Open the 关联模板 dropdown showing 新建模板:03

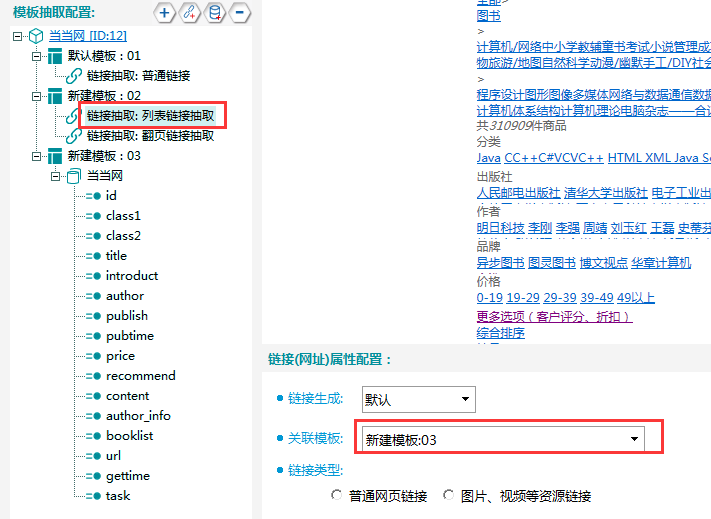(503, 439)
